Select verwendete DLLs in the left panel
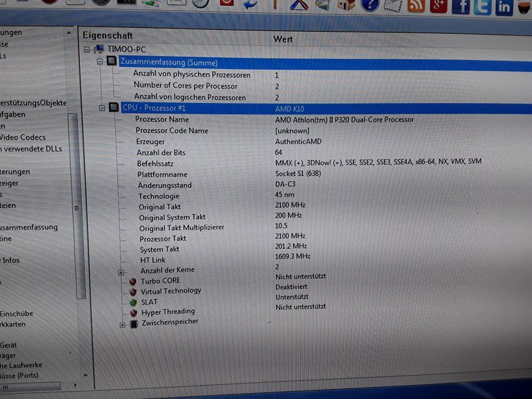The width and height of the screenshot is (532, 399). (33, 148)
